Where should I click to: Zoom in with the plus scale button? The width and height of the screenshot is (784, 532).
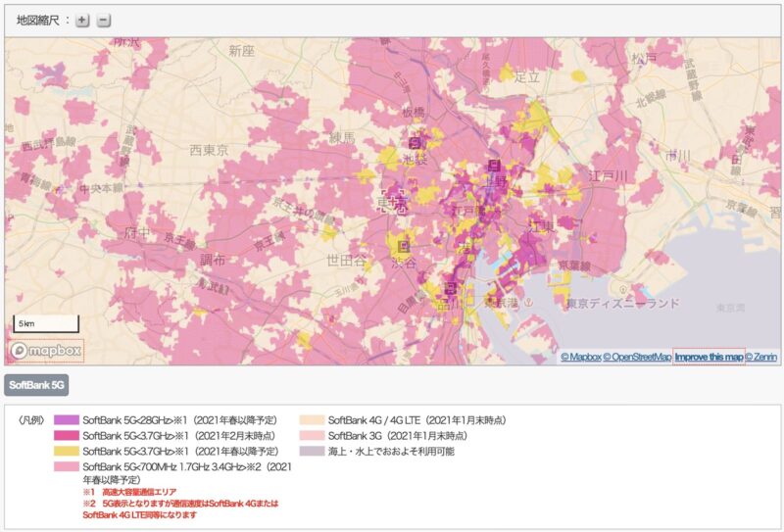82,21
